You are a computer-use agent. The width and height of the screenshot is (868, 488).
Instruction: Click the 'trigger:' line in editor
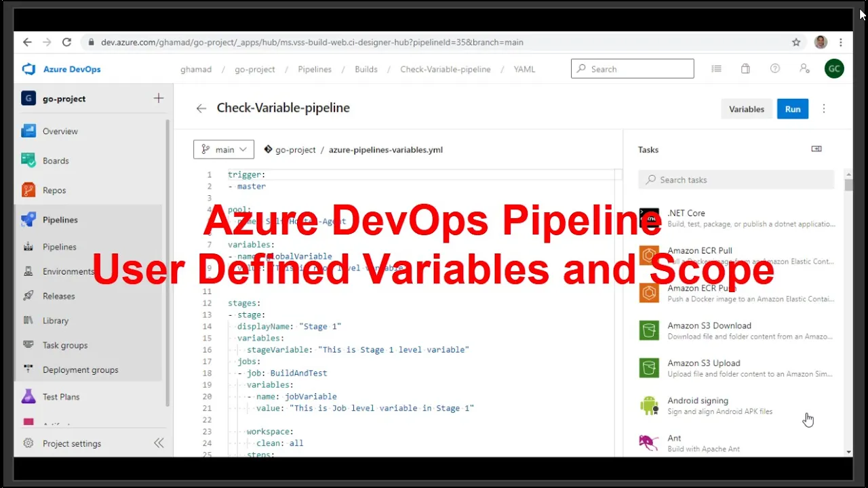coord(246,175)
